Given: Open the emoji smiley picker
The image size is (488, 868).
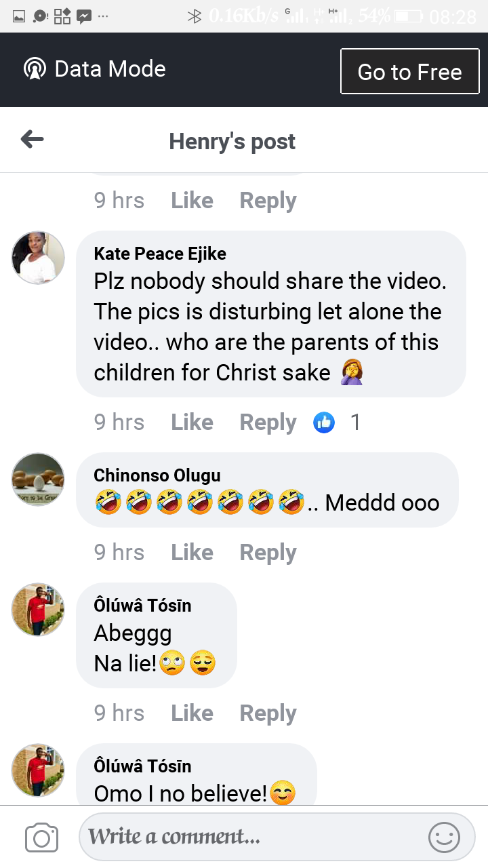Looking at the screenshot, I should pos(444,837).
